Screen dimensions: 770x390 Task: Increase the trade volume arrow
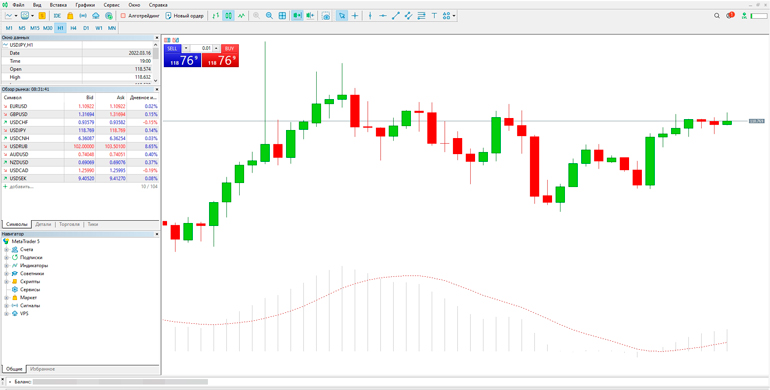[217, 49]
